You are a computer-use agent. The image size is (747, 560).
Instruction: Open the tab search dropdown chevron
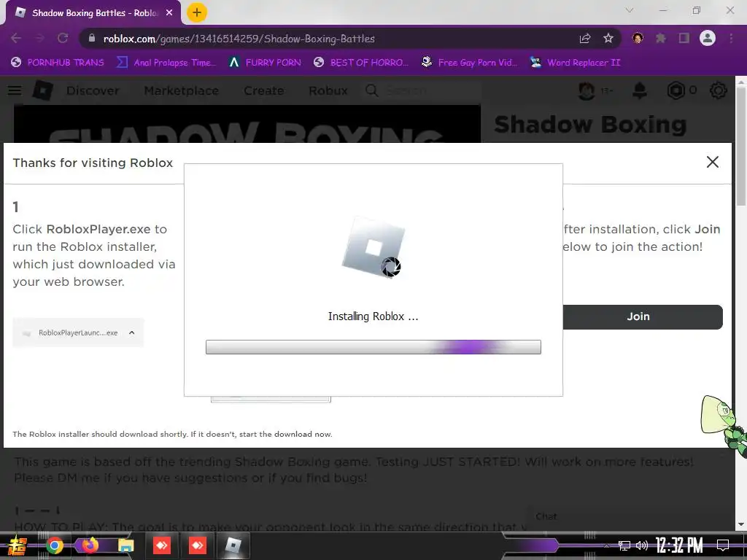coord(630,10)
